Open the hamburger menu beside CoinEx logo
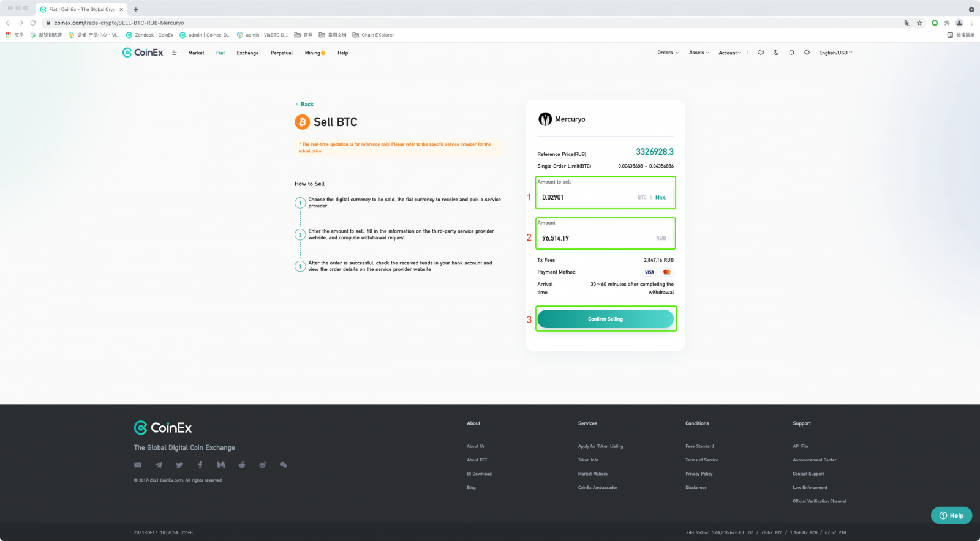The height and width of the screenshot is (541, 980). [175, 53]
